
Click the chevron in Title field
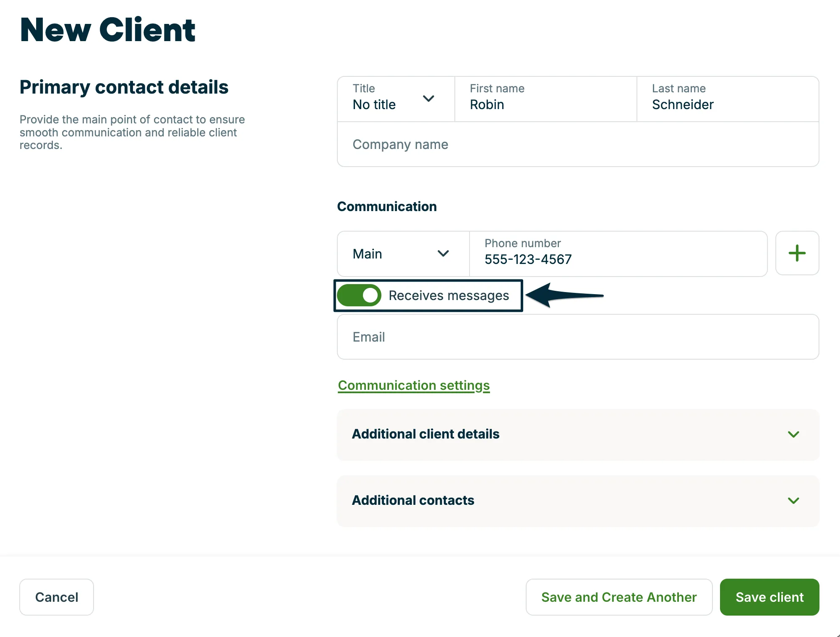(x=428, y=99)
